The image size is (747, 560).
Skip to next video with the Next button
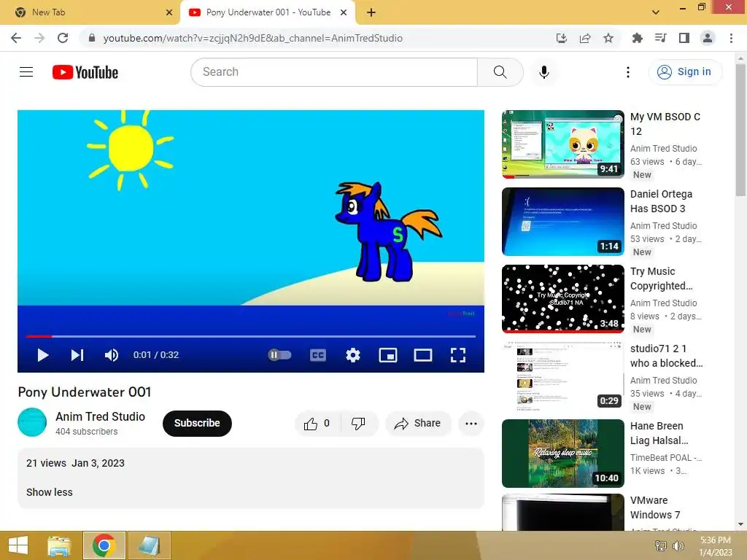(77, 355)
